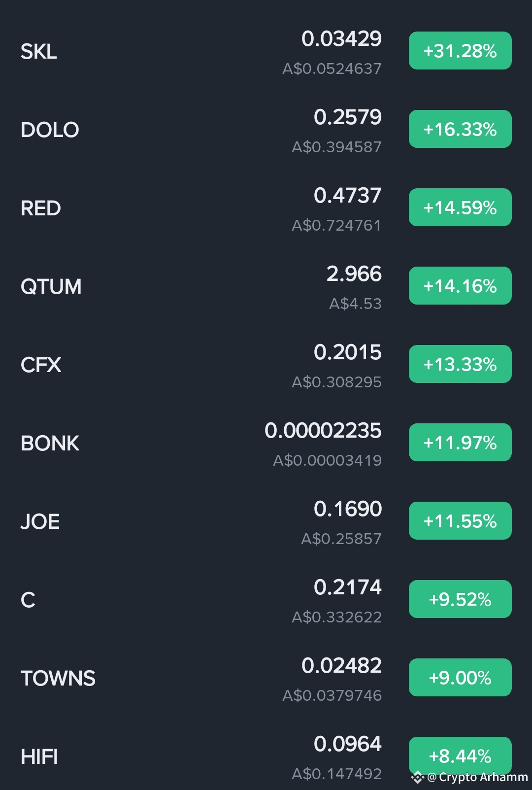Screen dimensions: 532x790
Task: Click the +14.59% percentage badge
Action: coord(460,207)
